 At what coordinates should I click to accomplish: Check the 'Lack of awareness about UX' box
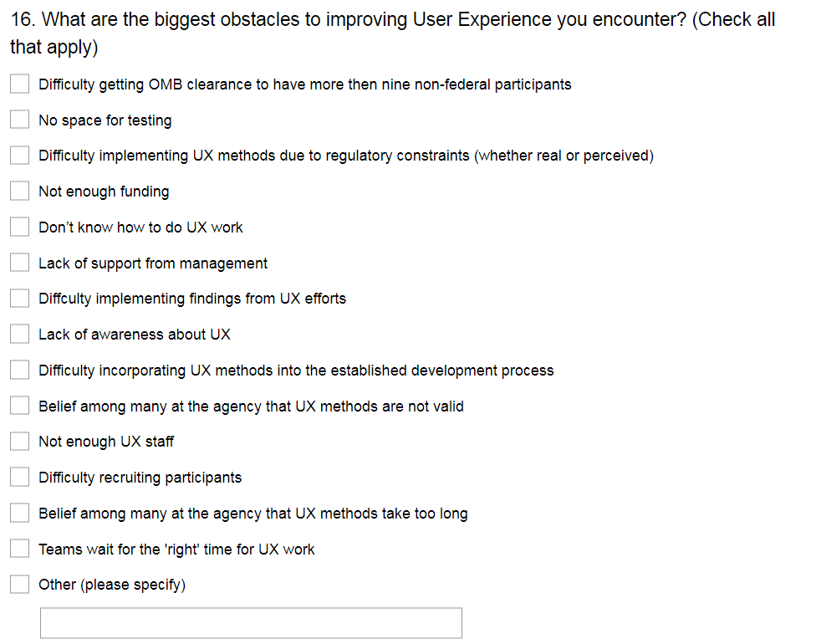click(20, 335)
